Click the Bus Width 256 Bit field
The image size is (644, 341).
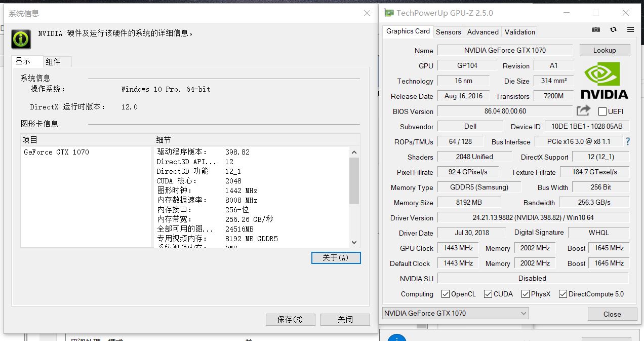(x=600, y=187)
